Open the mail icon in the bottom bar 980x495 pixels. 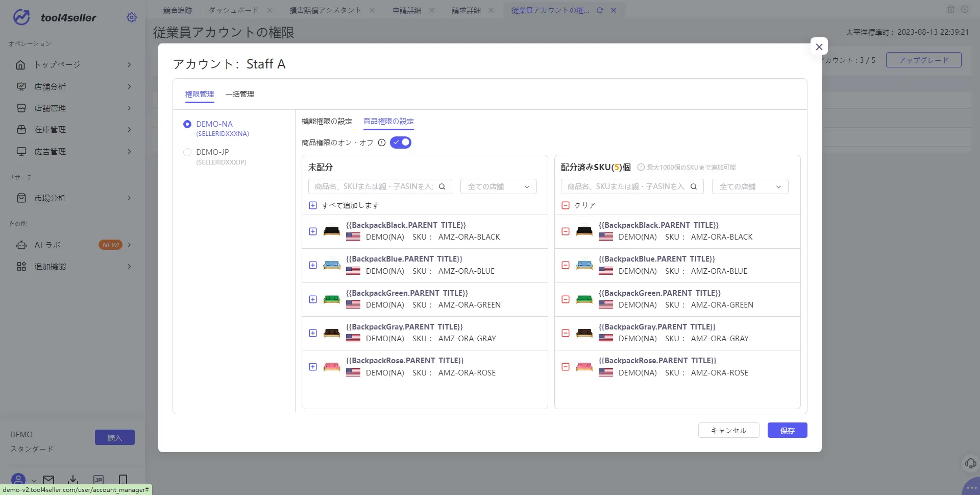coord(48,480)
